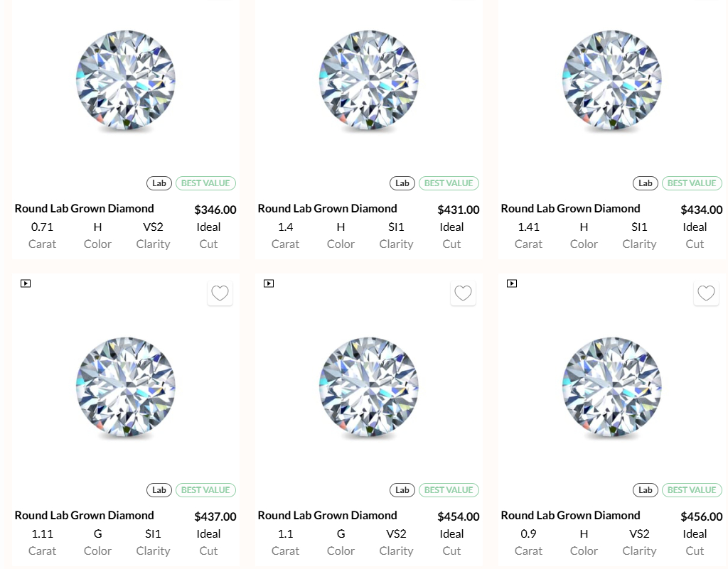Click the Lab badge on the $346.00 diamond
This screenshot has height=569, width=728.
159,183
